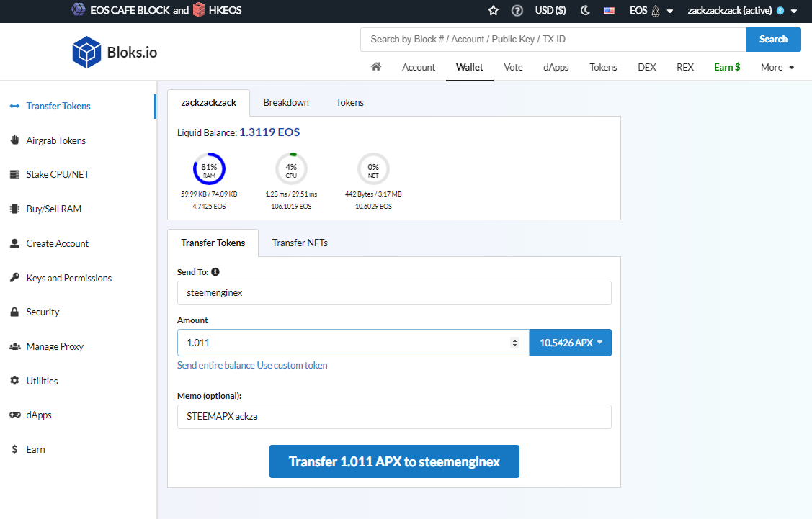Viewport: 812px width, 519px height.
Task: Select the Wallet nav tab
Action: coord(470,67)
